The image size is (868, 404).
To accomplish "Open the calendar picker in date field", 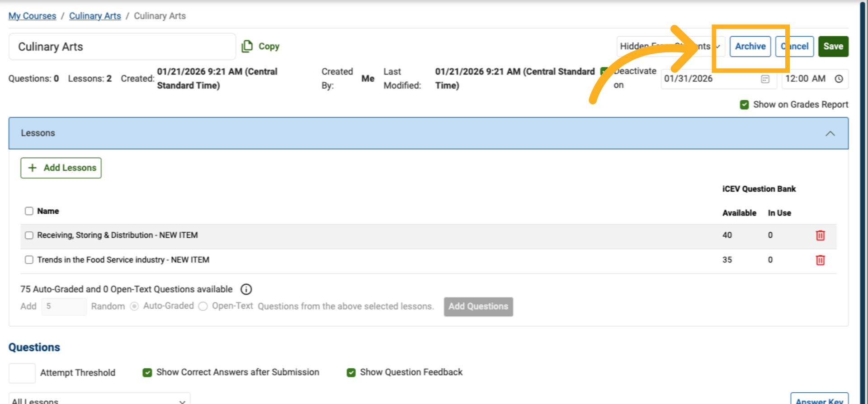I will coord(765,79).
